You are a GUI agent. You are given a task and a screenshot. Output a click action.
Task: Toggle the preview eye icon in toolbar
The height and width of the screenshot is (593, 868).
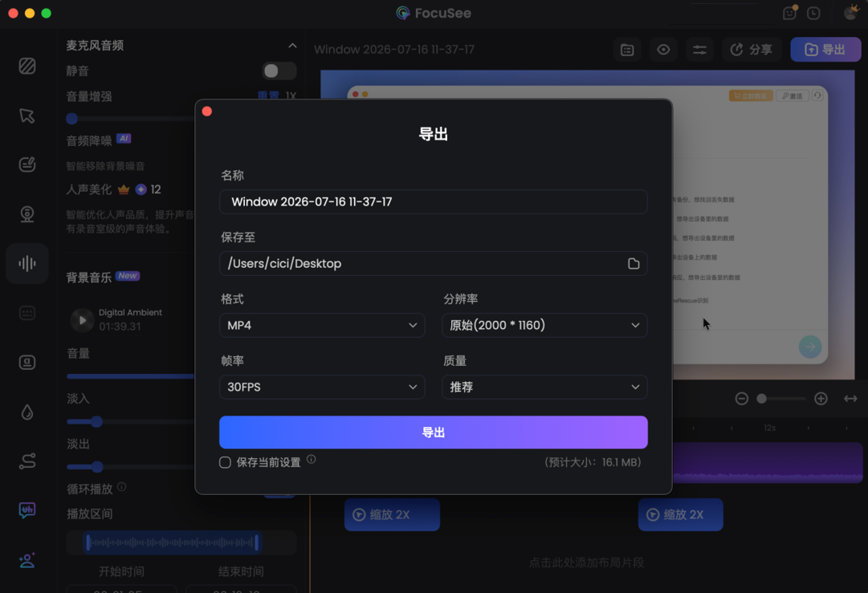[x=663, y=50]
